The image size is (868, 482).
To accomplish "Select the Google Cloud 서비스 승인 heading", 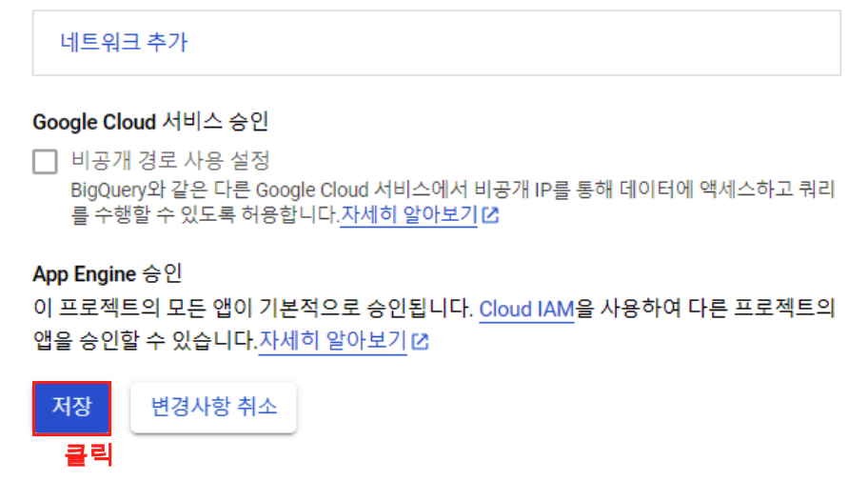I will (x=150, y=122).
